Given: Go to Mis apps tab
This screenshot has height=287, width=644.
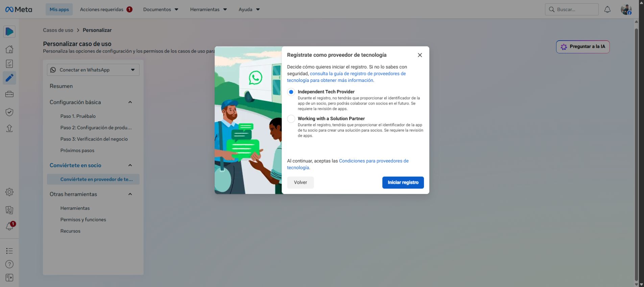Looking at the screenshot, I should [59, 9].
